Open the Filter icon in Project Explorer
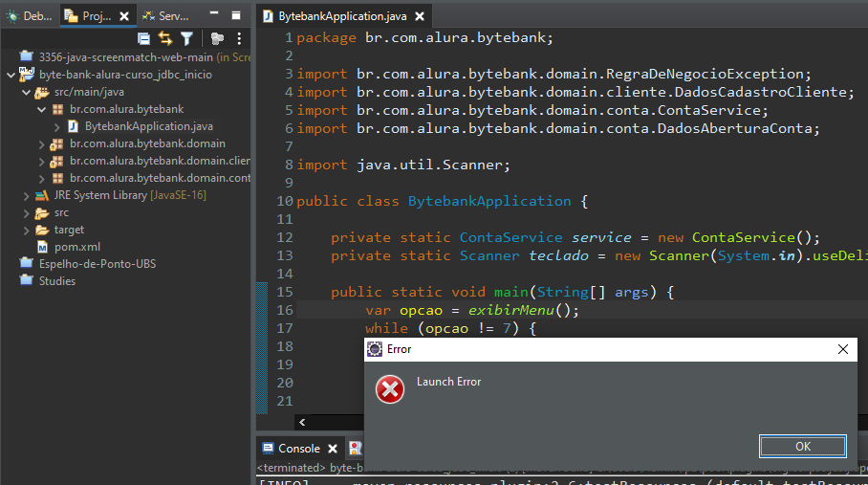Screen dimensions: 868x485 tap(186, 39)
